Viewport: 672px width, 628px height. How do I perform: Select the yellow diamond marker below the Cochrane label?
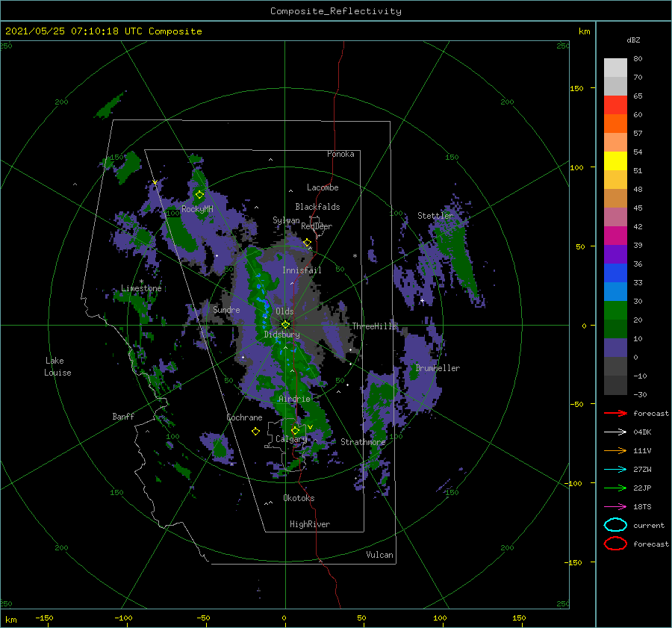tap(255, 432)
